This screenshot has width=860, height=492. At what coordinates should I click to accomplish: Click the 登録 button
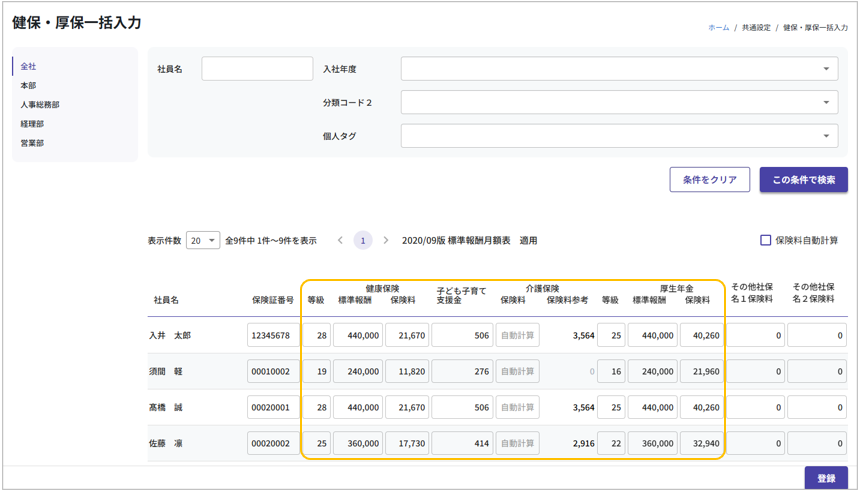[x=825, y=479]
